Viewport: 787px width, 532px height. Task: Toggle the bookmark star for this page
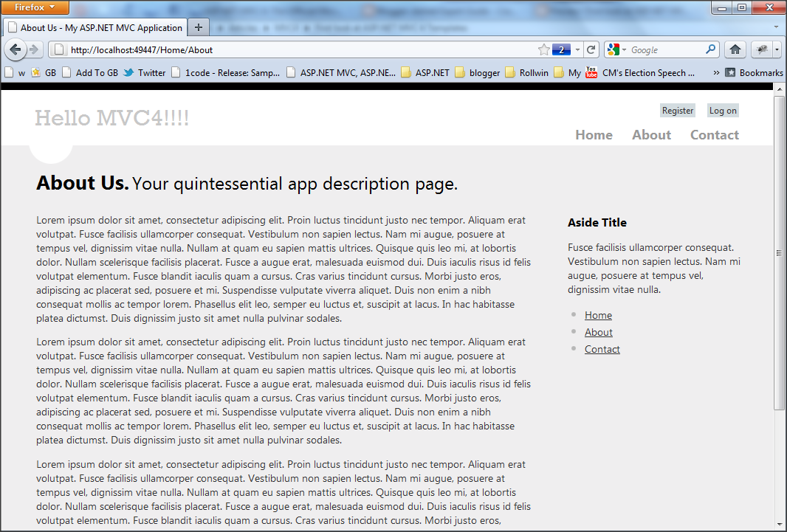[544, 49]
